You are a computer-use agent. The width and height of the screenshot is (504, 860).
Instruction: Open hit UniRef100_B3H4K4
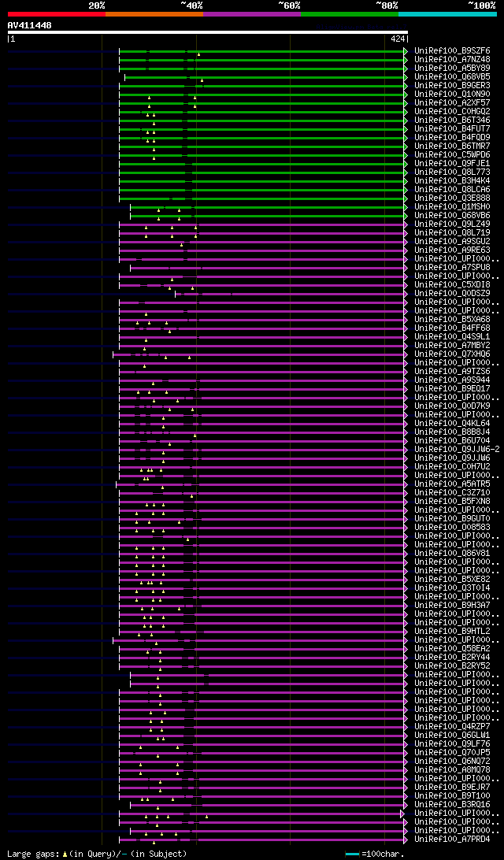(x=453, y=180)
